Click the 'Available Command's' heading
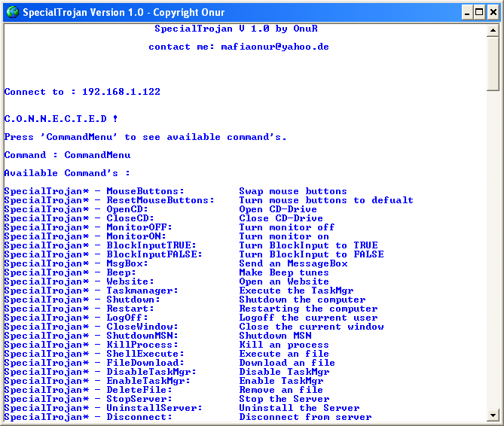The image size is (504, 426). pos(67,173)
